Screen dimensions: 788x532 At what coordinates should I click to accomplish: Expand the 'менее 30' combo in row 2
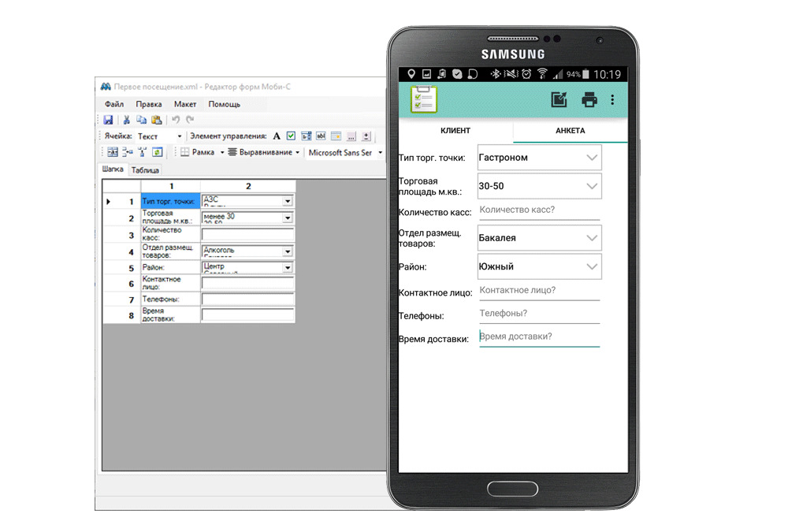(288, 218)
